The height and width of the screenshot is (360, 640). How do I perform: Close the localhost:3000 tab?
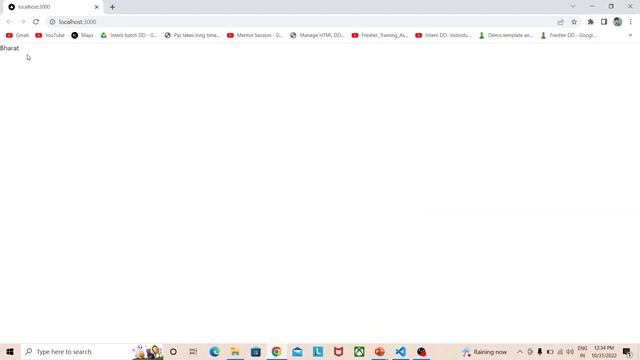(97, 7)
